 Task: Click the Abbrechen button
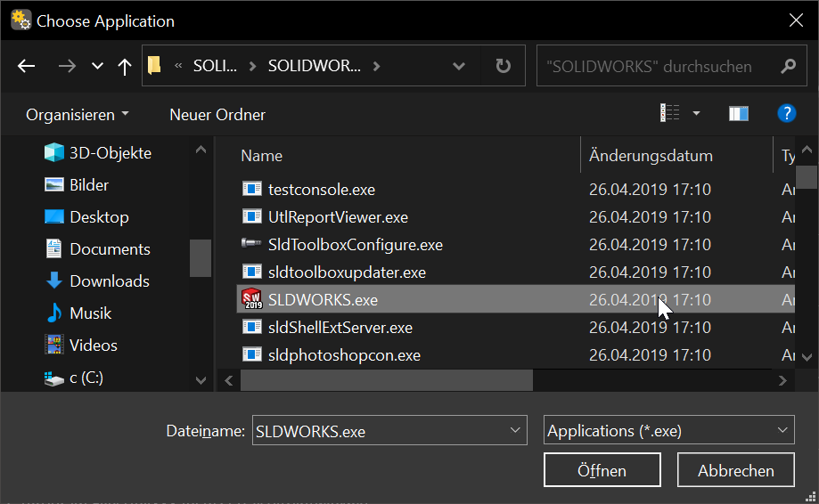click(735, 470)
